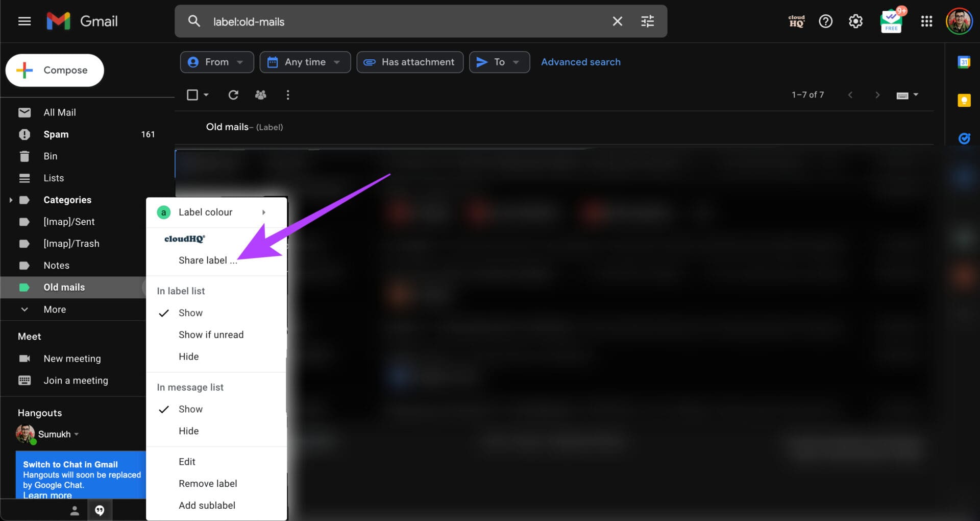The image size is (980, 521).
Task: Show search options filter icon
Action: coord(647,21)
